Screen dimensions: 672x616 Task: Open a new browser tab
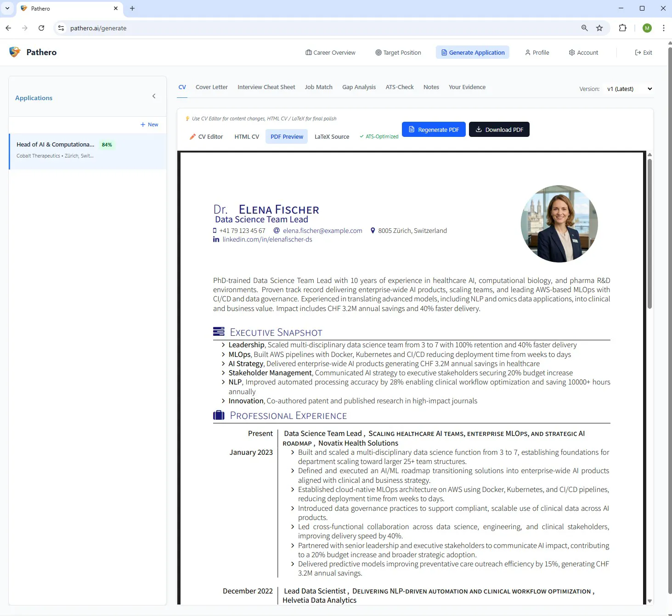pyautogui.click(x=132, y=8)
